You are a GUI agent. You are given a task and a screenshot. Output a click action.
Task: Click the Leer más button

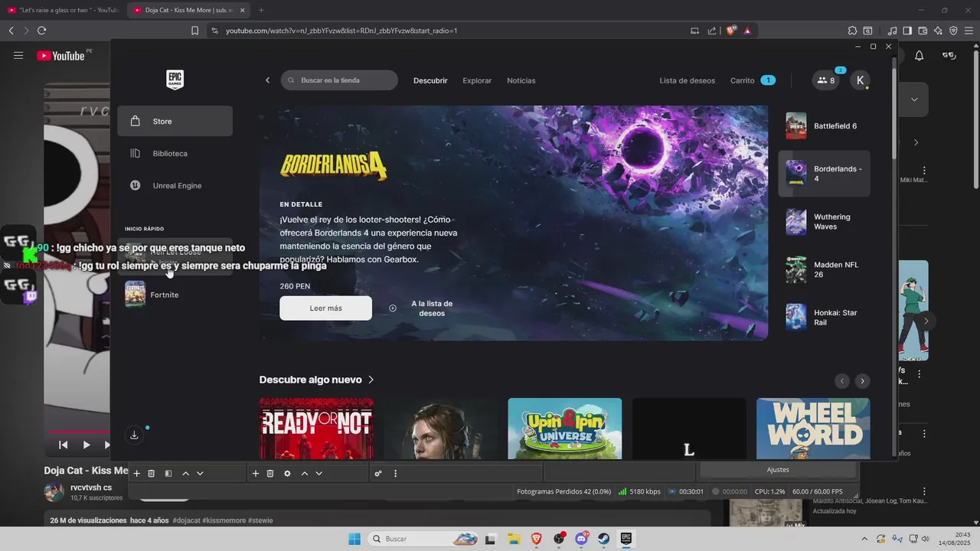[x=325, y=308]
